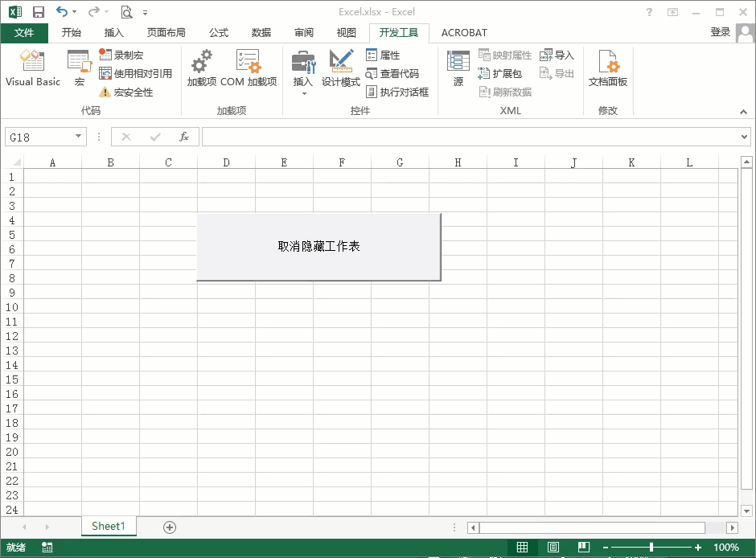Open the undo history dropdown

click(x=74, y=12)
